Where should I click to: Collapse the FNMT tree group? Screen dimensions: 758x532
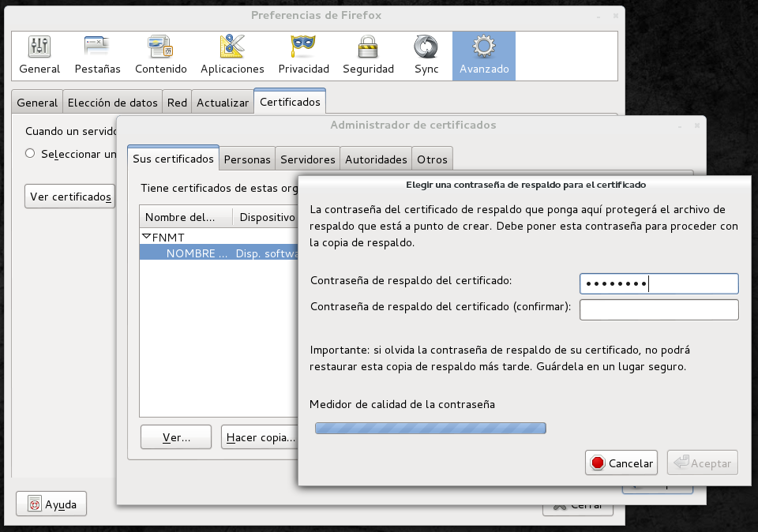coord(147,237)
